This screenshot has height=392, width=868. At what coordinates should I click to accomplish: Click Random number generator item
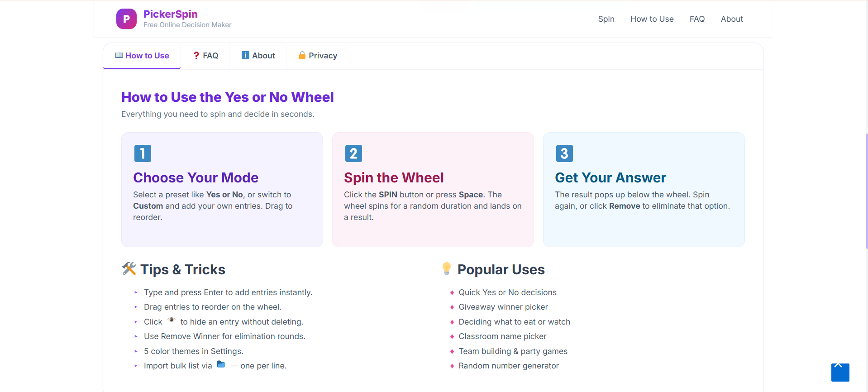point(509,366)
